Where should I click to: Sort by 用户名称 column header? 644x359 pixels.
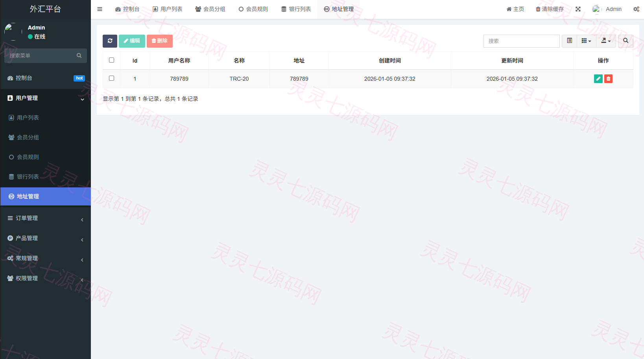point(179,61)
